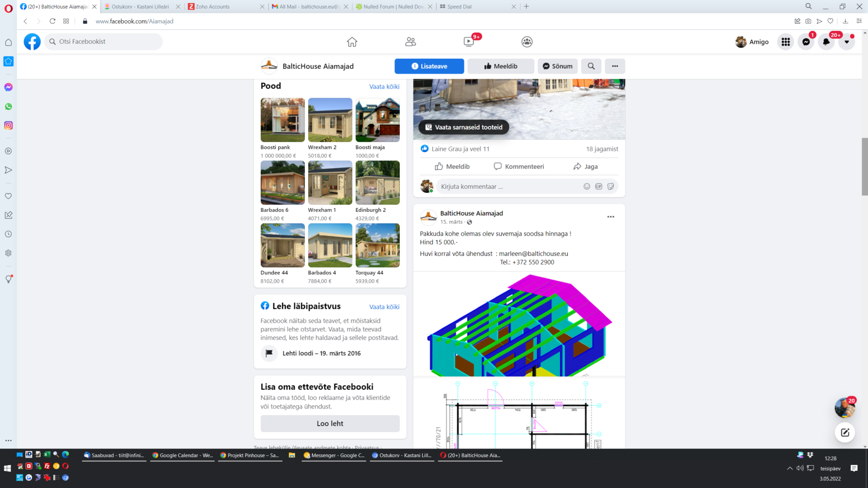This screenshot has height=488, width=868.
Task: Open Facebook apps grid menu
Action: (786, 42)
